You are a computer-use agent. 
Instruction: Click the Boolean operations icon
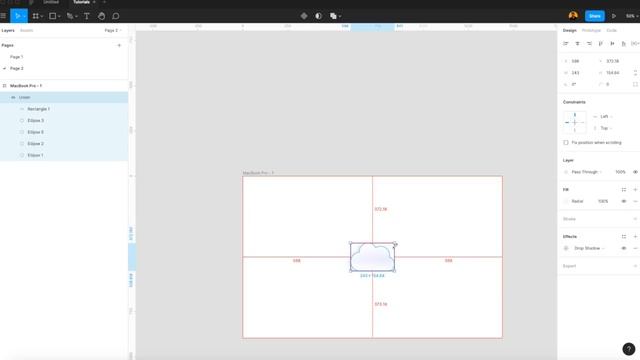pyautogui.click(x=333, y=16)
